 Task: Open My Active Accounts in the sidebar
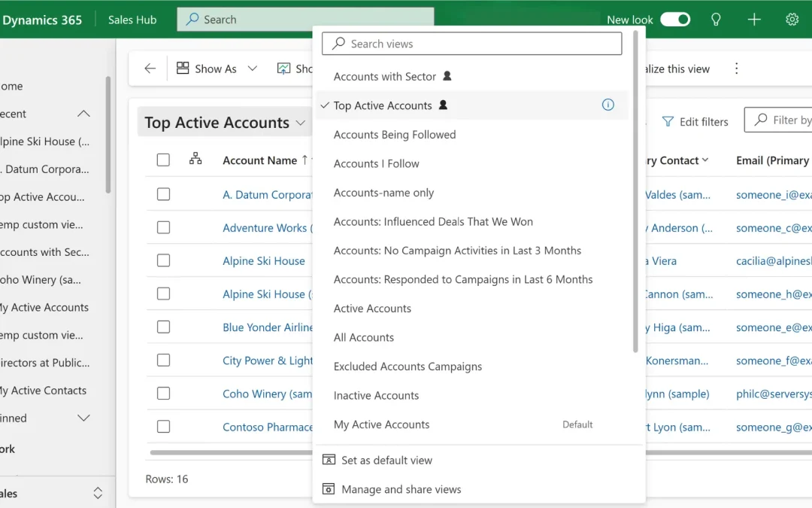pos(44,307)
